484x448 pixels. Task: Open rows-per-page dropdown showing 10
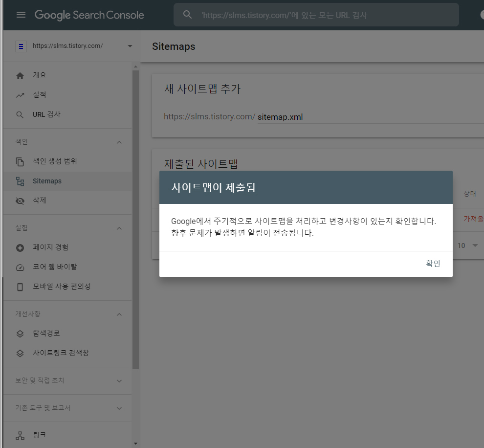click(468, 246)
